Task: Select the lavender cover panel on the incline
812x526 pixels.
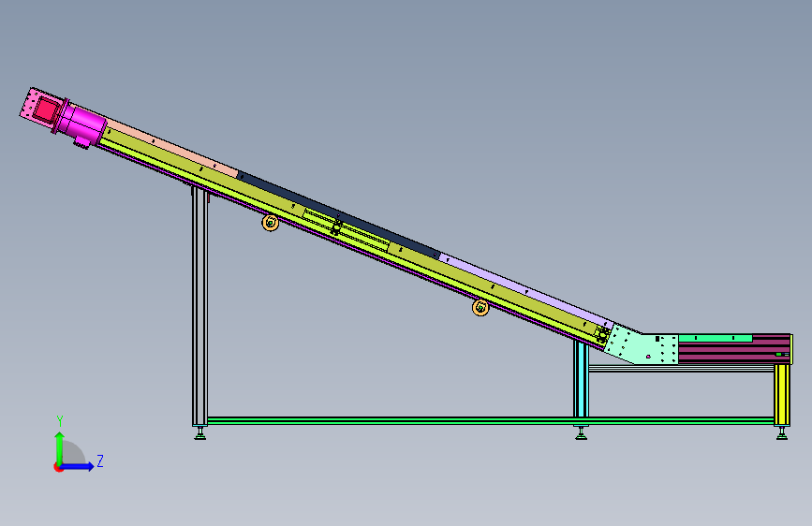Action: pyautogui.click(x=525, y=290)
